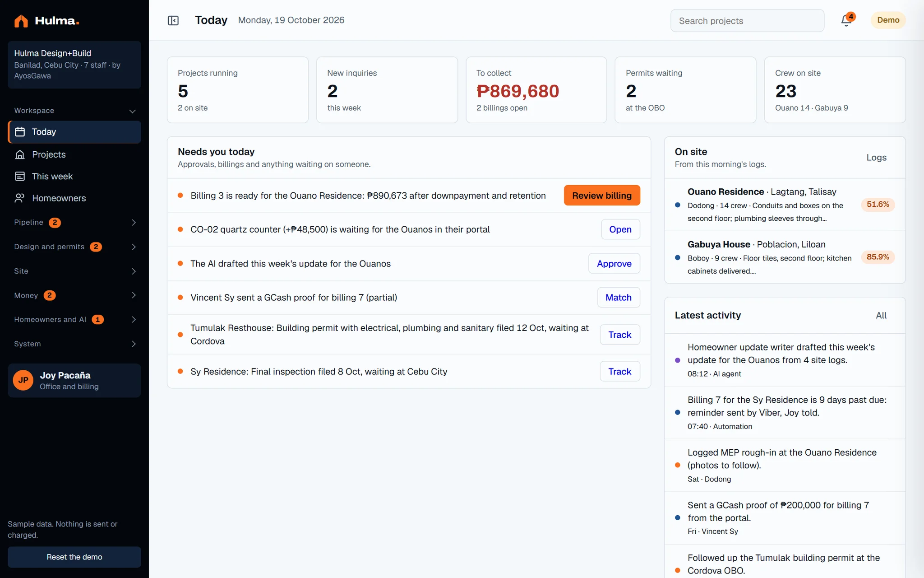Open the To collect ₱869,680 card
Viewport: 924px width, 578px height.
(536, 90)
